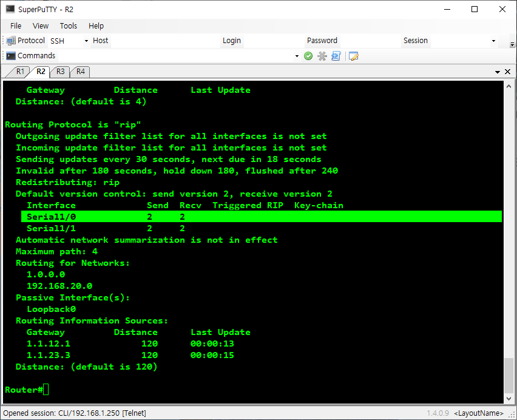Minimize the SuperPuTTY window
The height and width of the screenshot is (420, 517).
coord(447,9)
